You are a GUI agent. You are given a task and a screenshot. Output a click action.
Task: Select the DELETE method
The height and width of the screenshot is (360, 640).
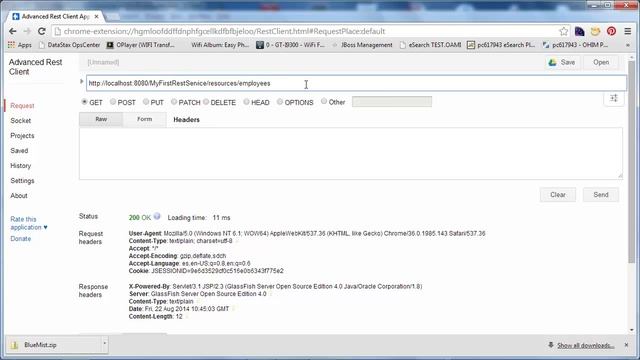(x=206, y=102)
